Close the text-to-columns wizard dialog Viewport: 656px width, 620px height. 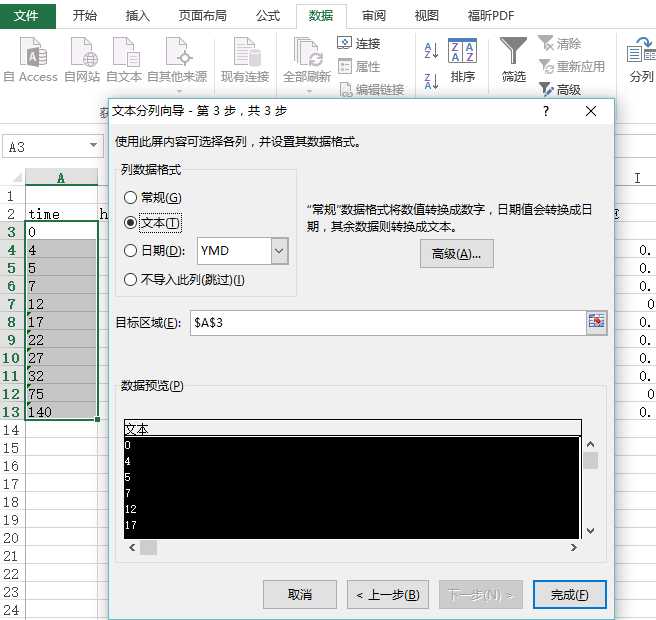pyautogui.click(x=591, y=111)
